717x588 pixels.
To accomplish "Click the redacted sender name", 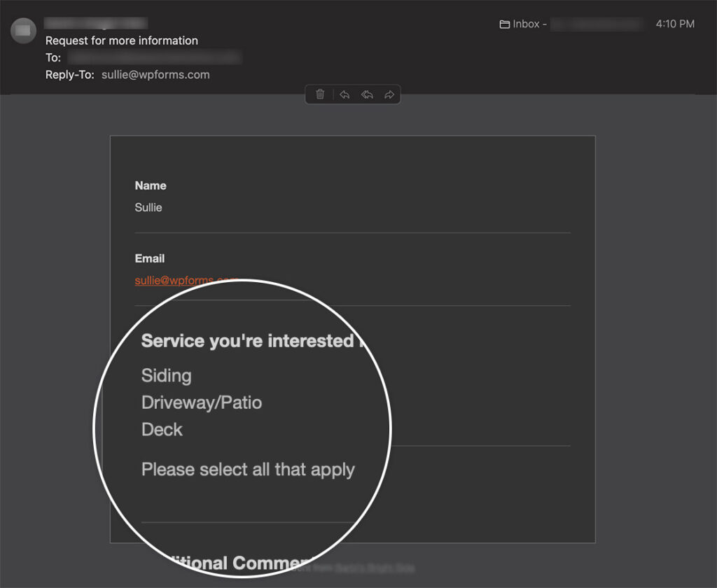I will pos(96,23).
